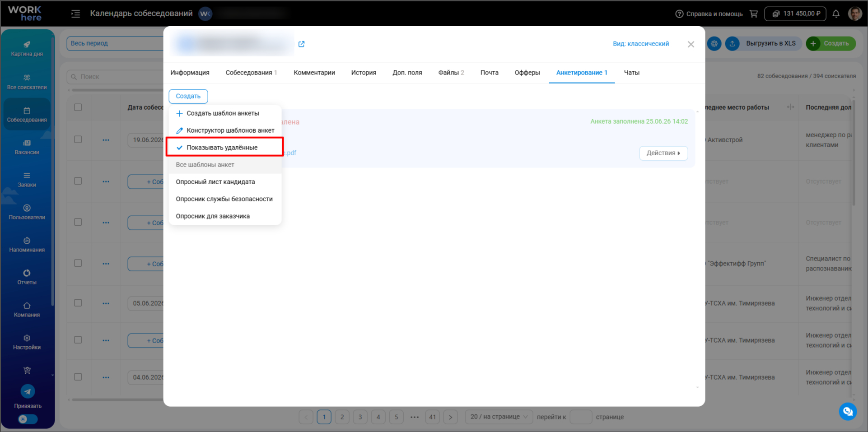
Task: Switch to Комментарии tab
Action: pos(314,73)
